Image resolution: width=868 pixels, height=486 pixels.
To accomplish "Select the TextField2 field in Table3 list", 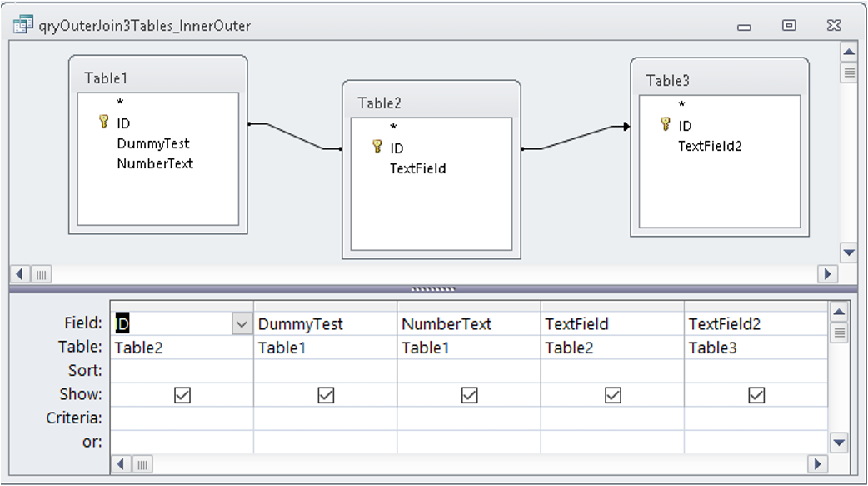I will (x=710, y=146).
